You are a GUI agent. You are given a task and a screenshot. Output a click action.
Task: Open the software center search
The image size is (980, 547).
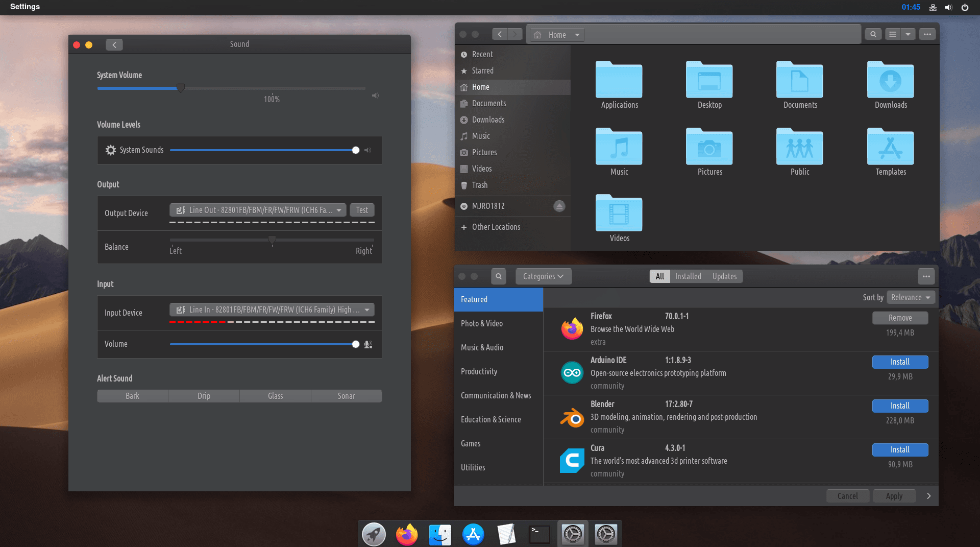click(499, 276)
